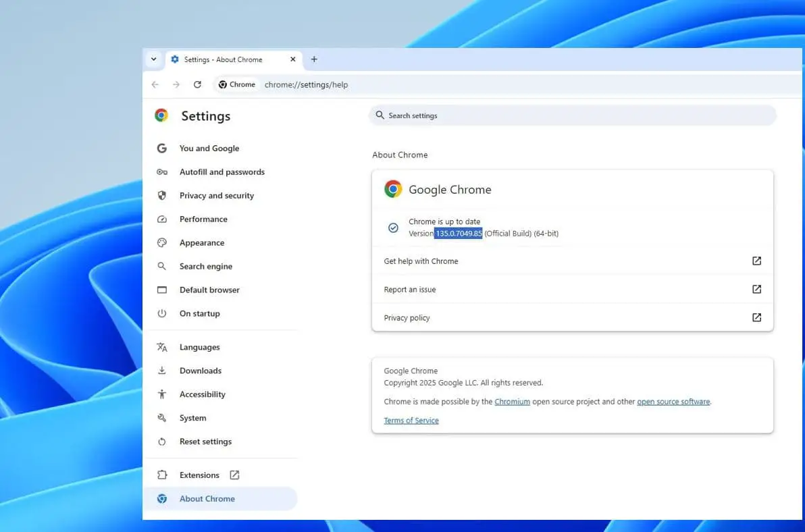Click the chrome://settings/help address bar
805x532 pixels.
pos(306,84)
